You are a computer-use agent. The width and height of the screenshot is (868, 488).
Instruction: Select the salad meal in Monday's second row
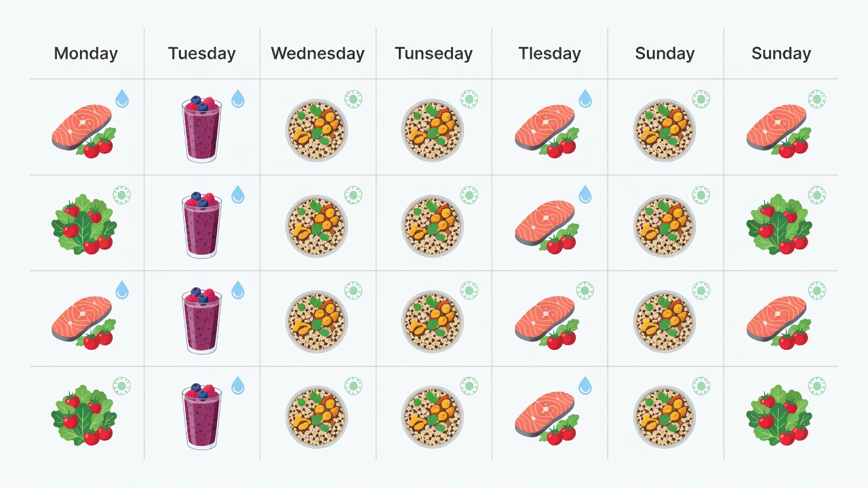[x=84, y=224]
